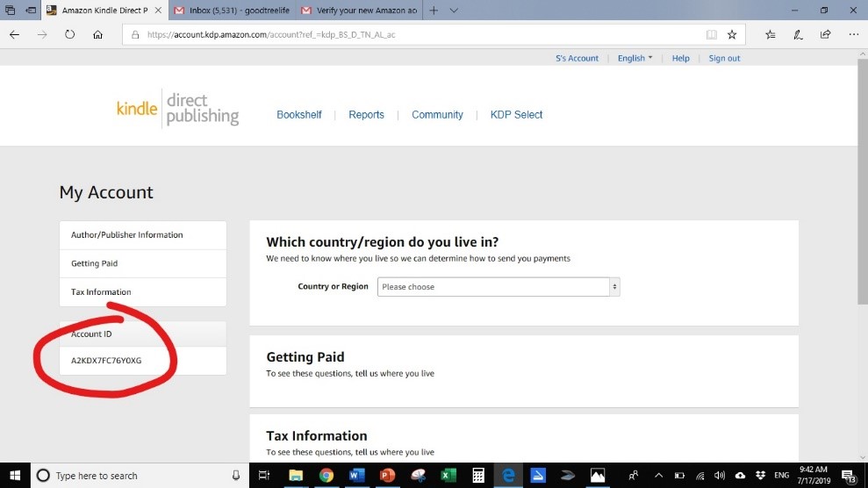Screen dimensions: 868x488
Task: Open the clock showing 9:42 AM
Action: 814,476
